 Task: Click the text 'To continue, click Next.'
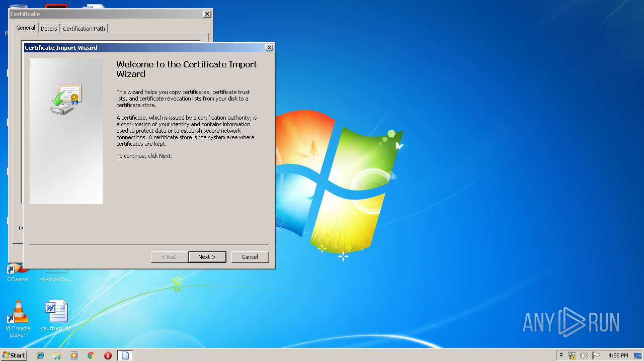tap(144, 156)
